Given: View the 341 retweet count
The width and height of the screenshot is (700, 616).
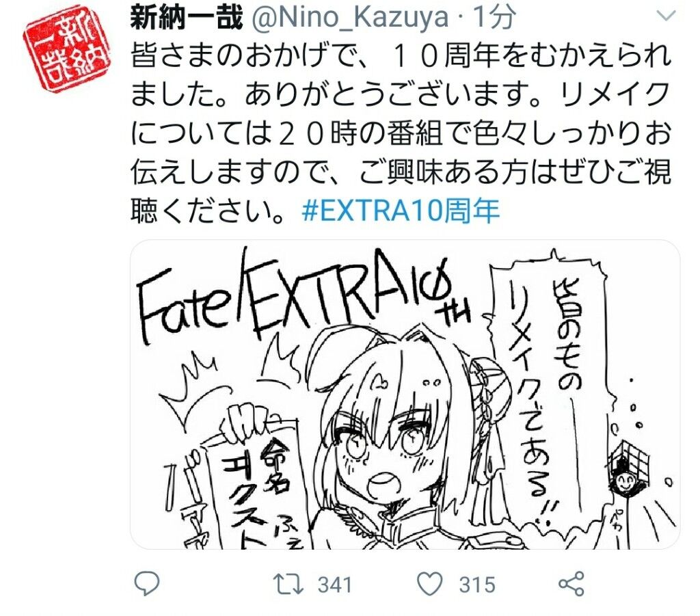Looking at the screenshot, I should (335, 585).
